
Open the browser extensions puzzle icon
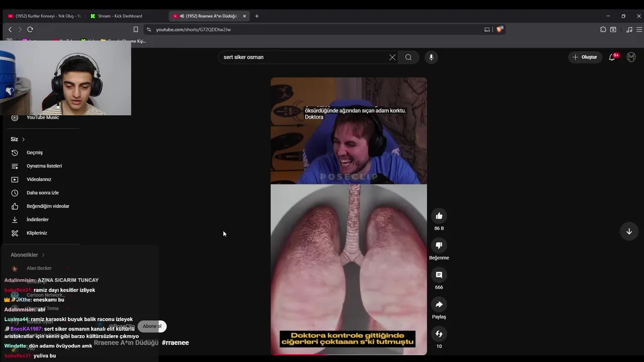coord(603,30)
